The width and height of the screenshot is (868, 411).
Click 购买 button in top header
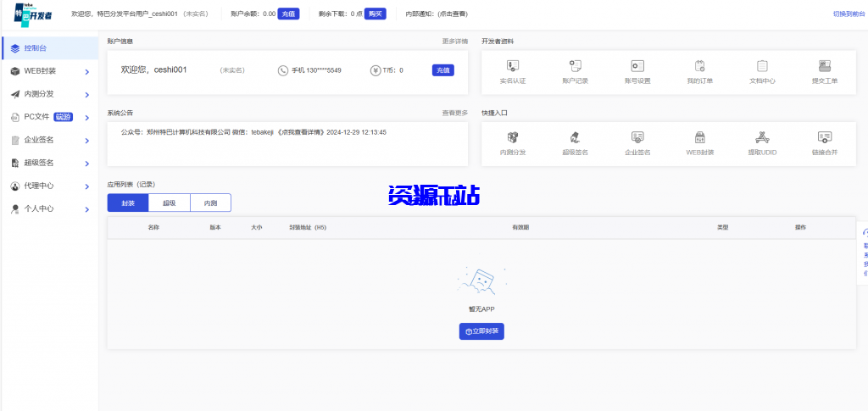[x=375, y=14]
